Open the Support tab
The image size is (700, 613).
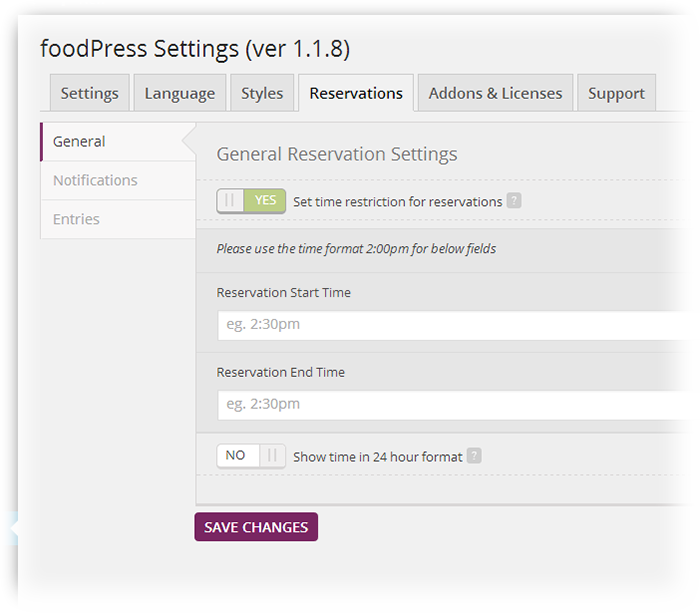pos(616,93)
